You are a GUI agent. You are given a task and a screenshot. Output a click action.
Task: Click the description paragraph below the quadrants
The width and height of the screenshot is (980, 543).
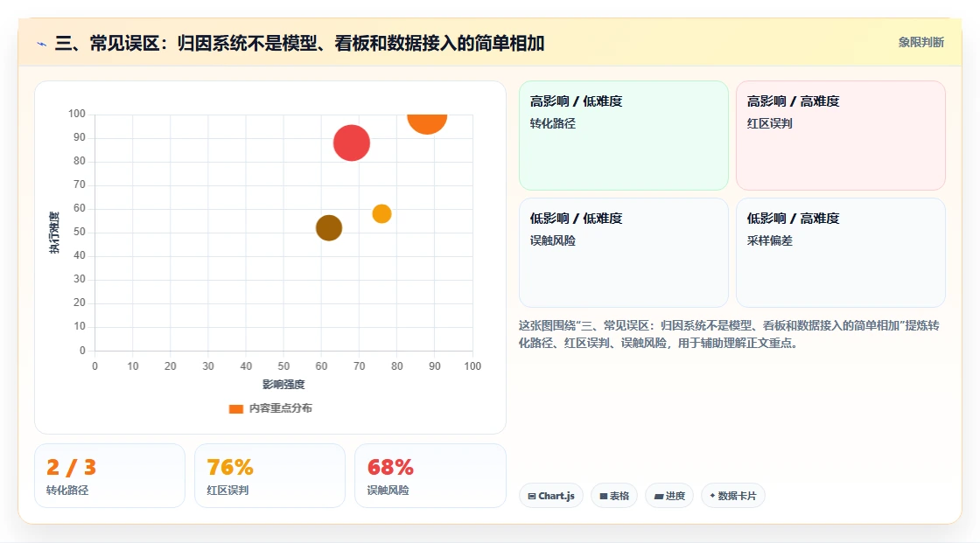729,334
